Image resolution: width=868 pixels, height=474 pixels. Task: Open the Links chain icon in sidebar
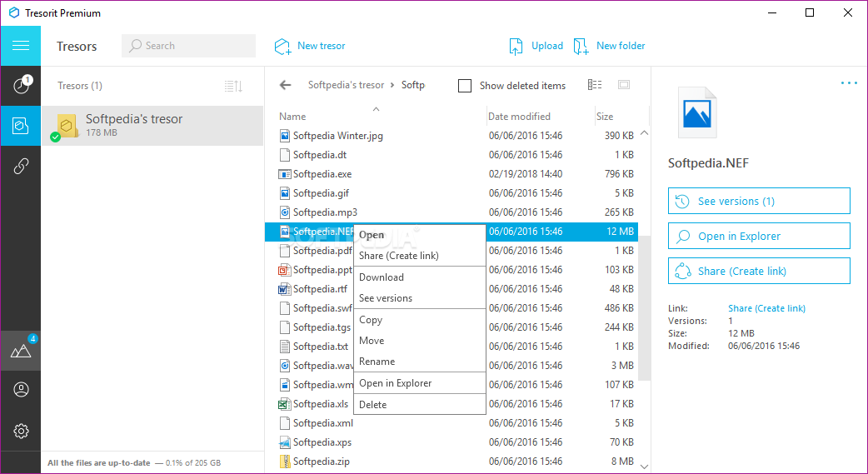(21, 166)
